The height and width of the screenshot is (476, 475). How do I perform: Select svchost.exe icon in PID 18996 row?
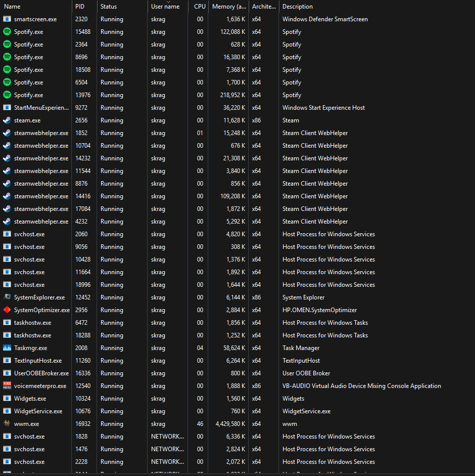coord(7,284)
